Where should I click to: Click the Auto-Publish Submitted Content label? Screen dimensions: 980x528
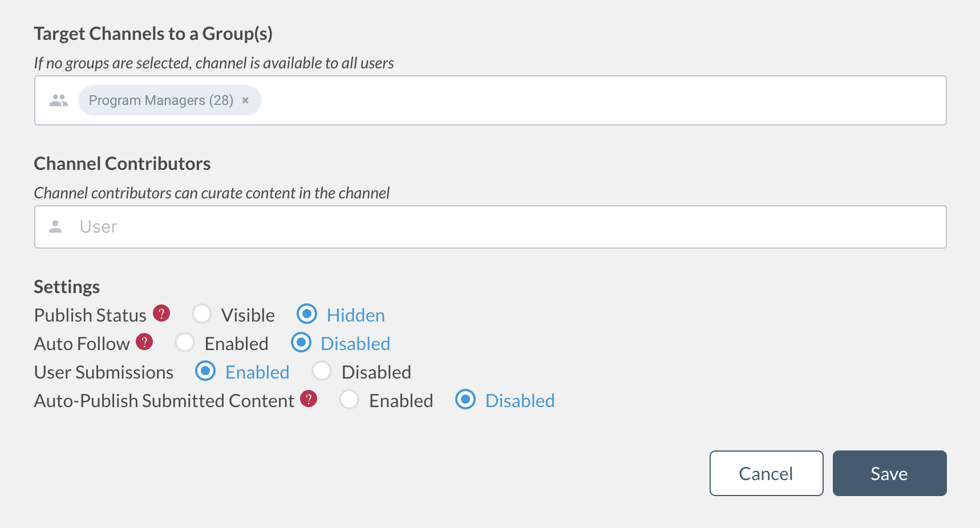164,401
